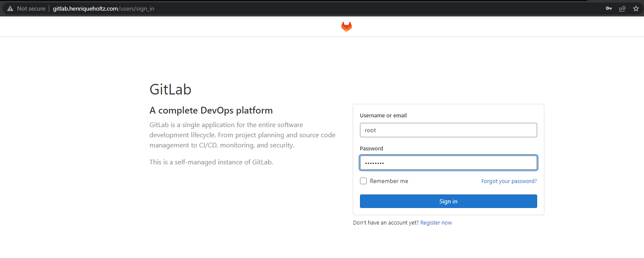Click the 'Remember me' label text

(389, 181)
